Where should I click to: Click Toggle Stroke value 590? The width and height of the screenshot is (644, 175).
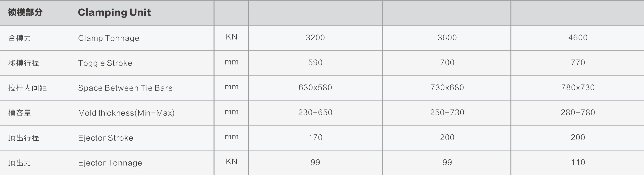point(315,63)
